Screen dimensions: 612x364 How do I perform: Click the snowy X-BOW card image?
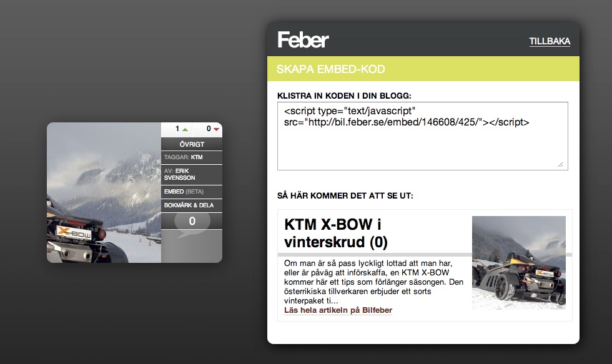tap(104, 193)
